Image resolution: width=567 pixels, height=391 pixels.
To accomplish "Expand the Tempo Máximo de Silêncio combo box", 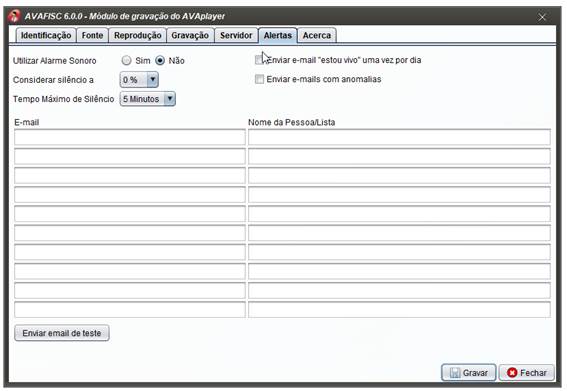I will click(x=148, y=99).
